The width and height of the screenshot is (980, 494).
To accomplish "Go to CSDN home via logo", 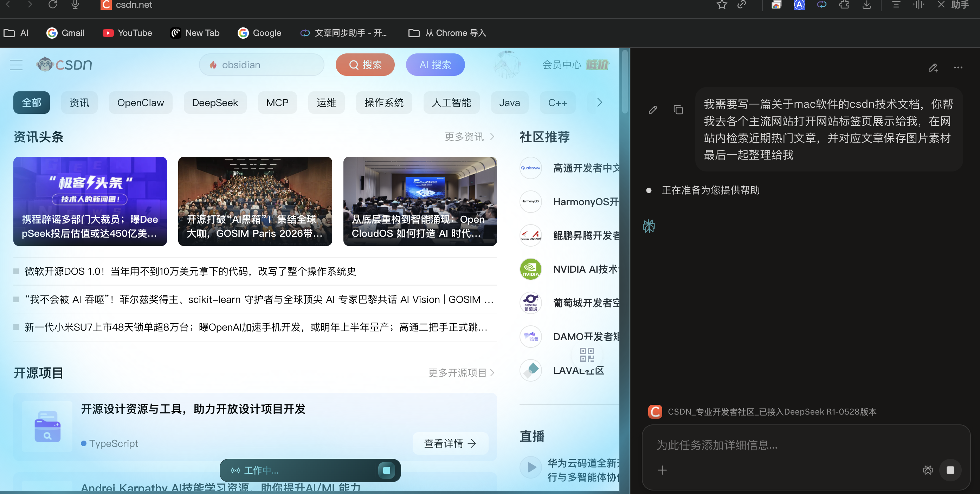I will [x=64, y=64].
